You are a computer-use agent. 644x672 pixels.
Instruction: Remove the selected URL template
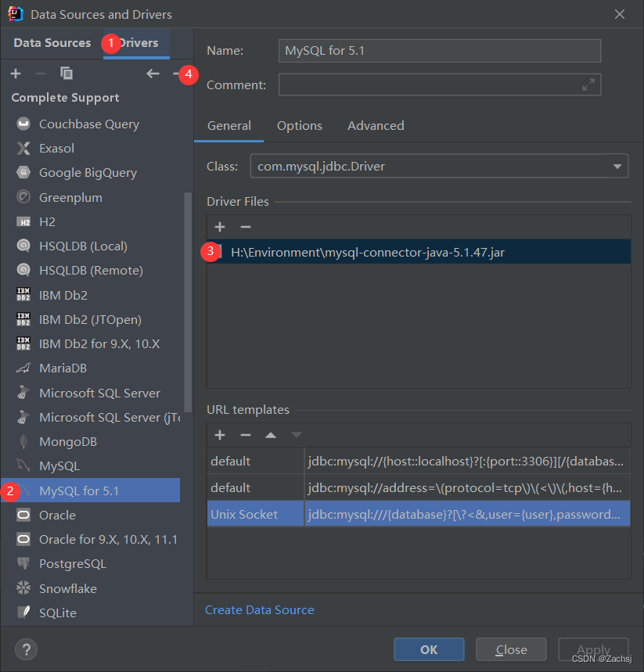point(246,435)
